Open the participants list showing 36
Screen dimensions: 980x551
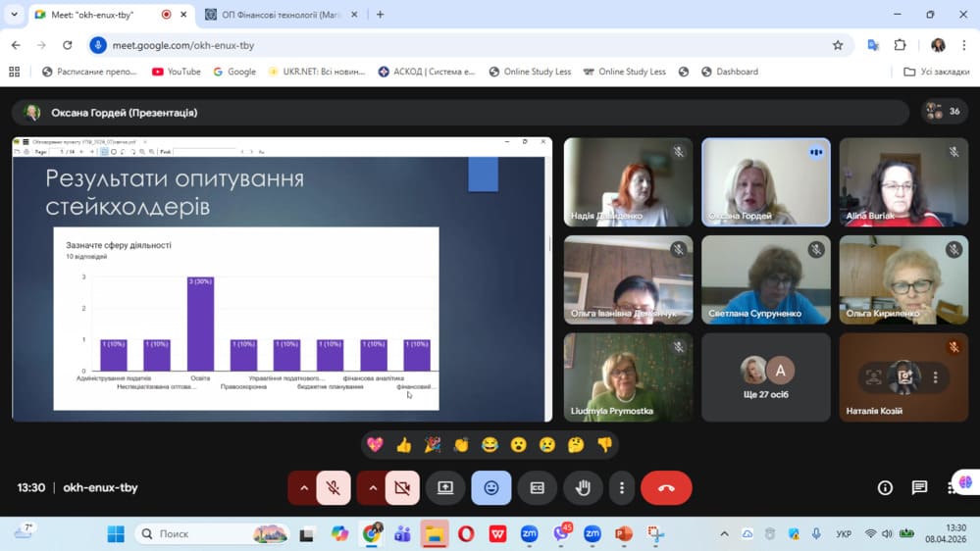(x=944, y=112)
